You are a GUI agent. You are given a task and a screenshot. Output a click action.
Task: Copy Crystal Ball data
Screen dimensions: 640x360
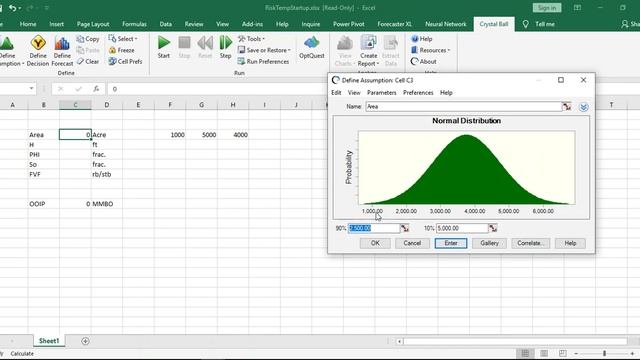pyautogui.click(x=88, y=39)
